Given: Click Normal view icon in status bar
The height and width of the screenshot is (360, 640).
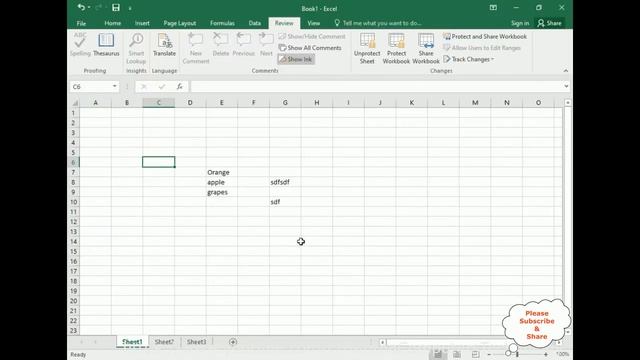Looking at the screenshot, I should pyautogui.click(x=438, y=354).
